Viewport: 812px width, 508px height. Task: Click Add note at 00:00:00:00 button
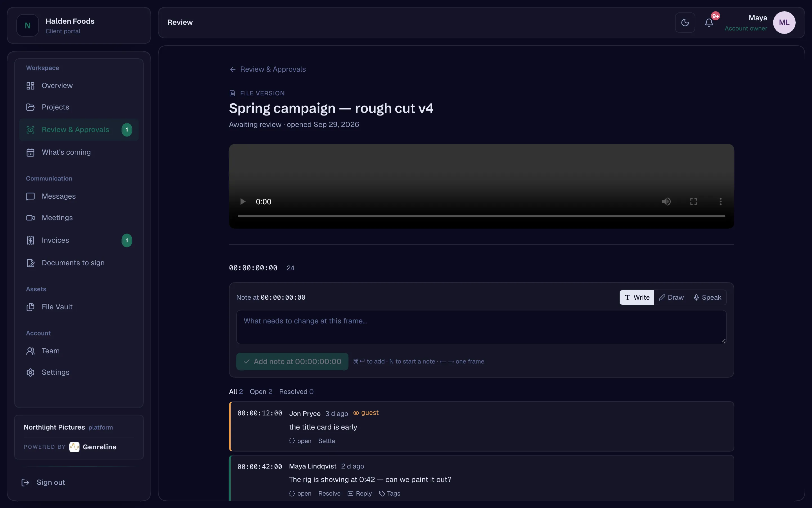292,362
